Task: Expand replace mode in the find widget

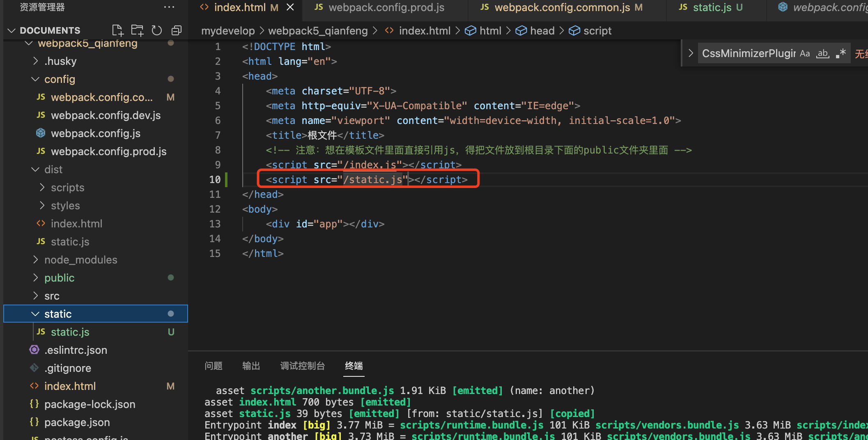Action: point(691,53)
